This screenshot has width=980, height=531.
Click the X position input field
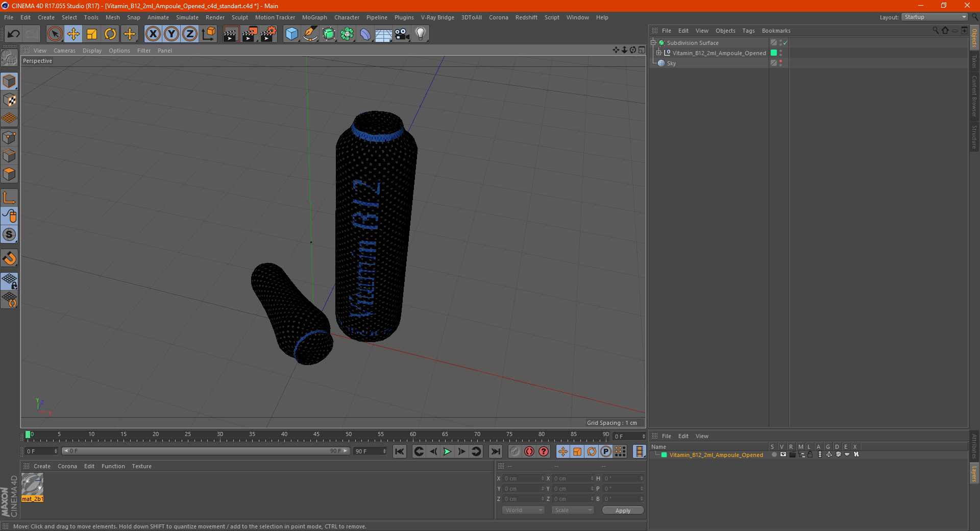[524, 478]
